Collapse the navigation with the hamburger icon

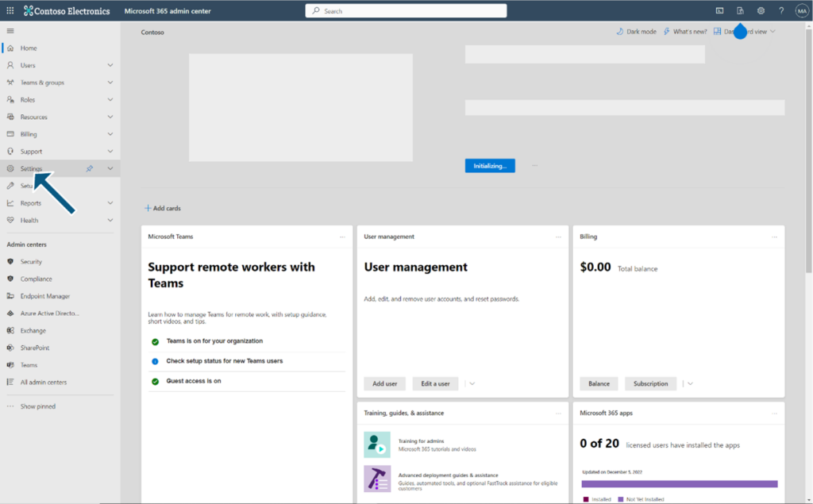click(x=10, y=31)
